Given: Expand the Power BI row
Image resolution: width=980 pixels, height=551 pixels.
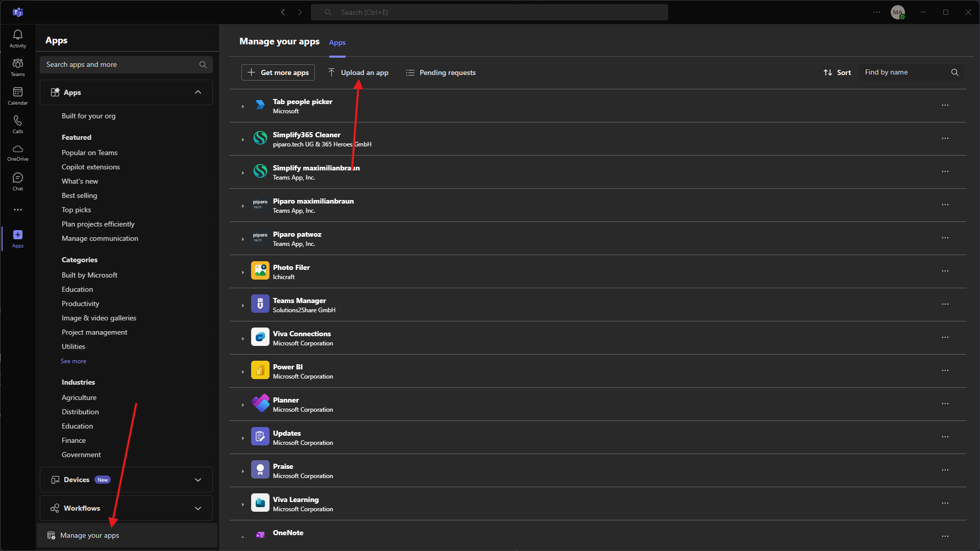Looking at the screenshot, I should [x=243, y=372].
